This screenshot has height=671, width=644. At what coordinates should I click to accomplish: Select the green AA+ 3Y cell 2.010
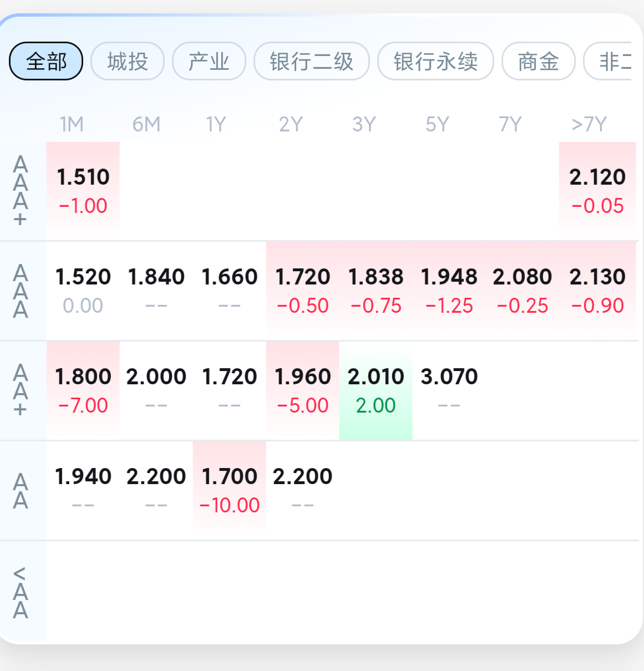pos(376,390)
